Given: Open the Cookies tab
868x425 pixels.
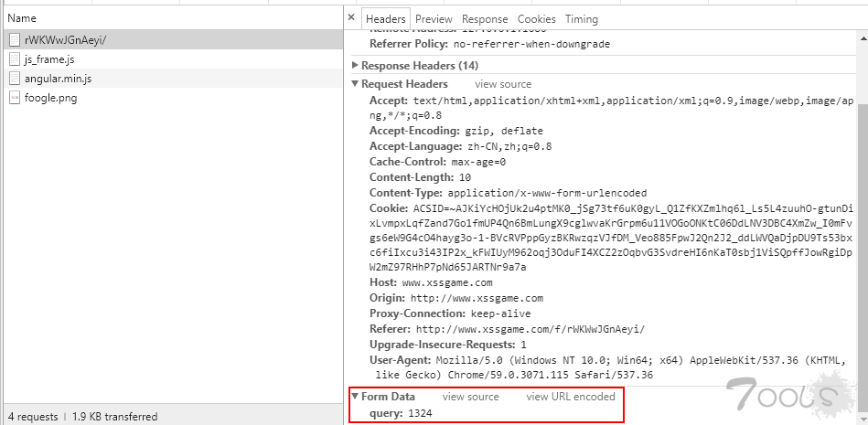Looking at the screenshot, I should tap(536, 19).
